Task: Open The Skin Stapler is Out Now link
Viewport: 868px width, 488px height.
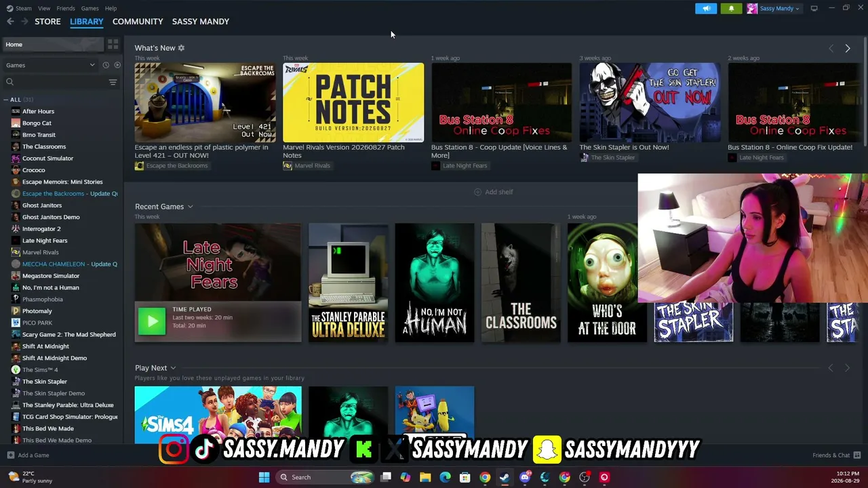Action: tap(624, 147)
